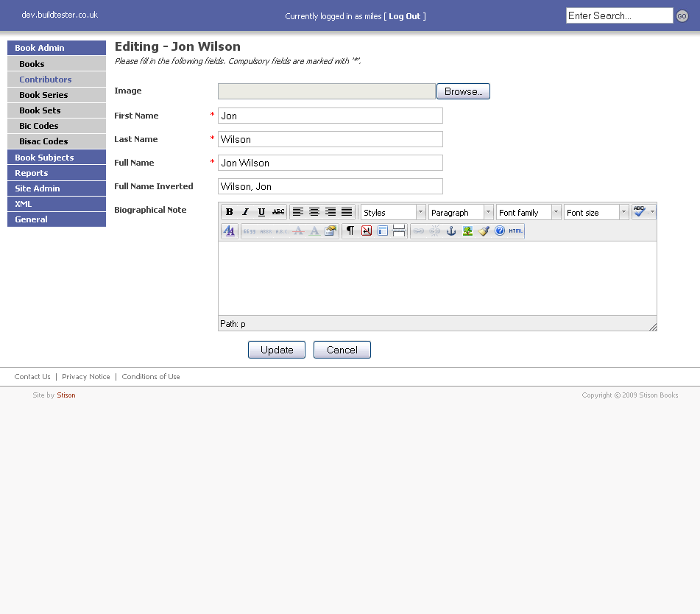Open the General menu
This screenshot has height=614, width=700.
tap(57, 219)
